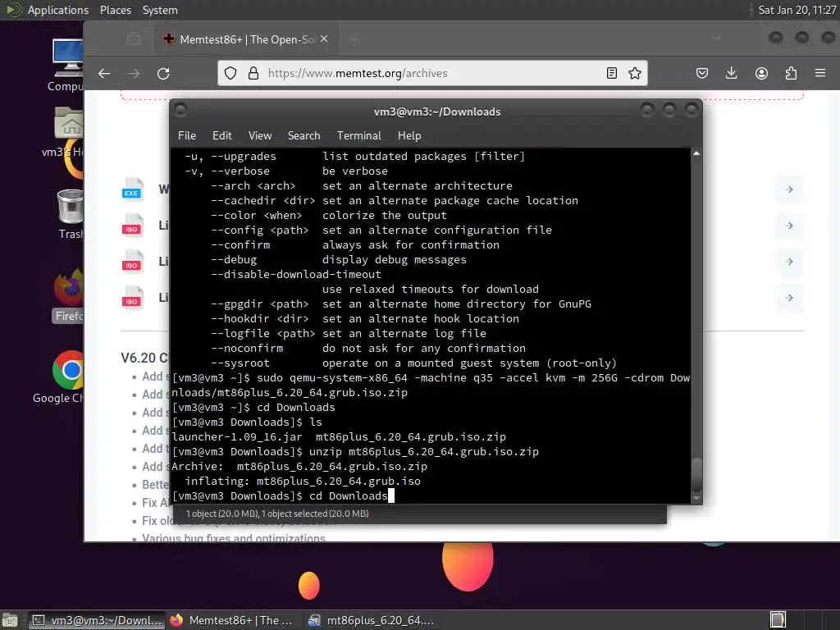Switch to the vm3@vm3 terminal taskbar button

[x=97, y=620]
